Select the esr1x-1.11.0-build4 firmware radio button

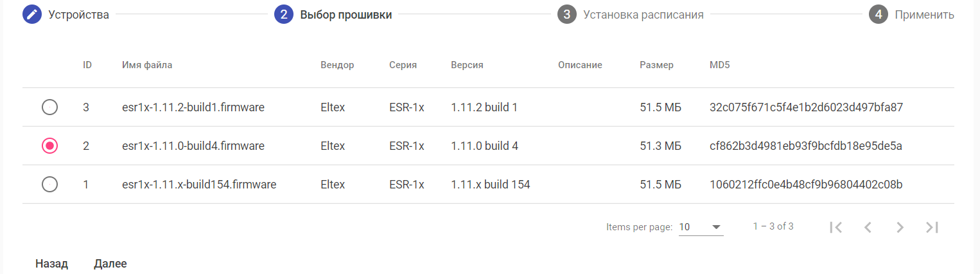coord(49,146)
